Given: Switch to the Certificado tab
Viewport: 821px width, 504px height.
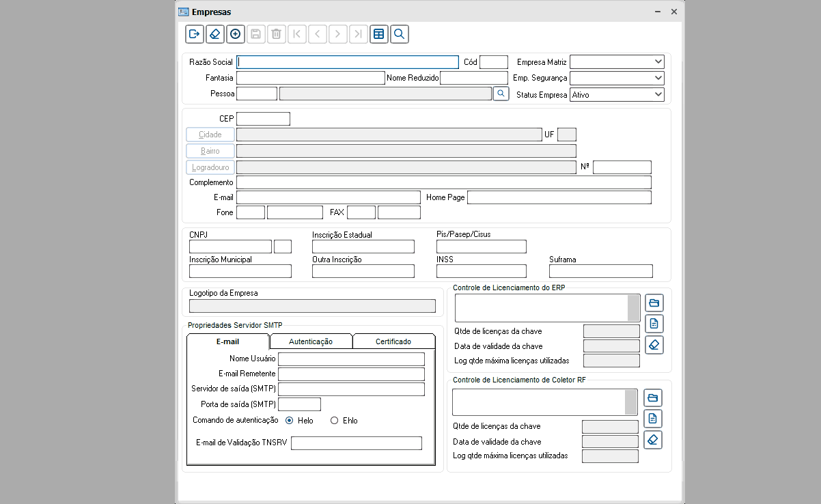Looking at the screenshot, I should point(393,341).
